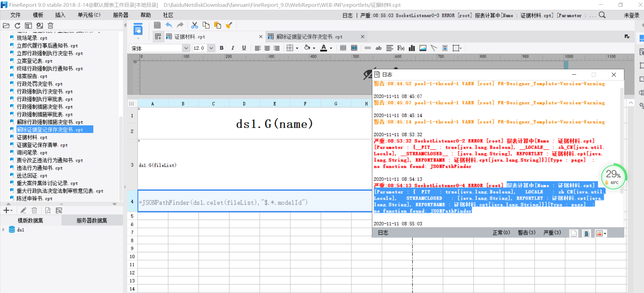Toggle italic formatting

pyautogui.click(x=233, y=48)
